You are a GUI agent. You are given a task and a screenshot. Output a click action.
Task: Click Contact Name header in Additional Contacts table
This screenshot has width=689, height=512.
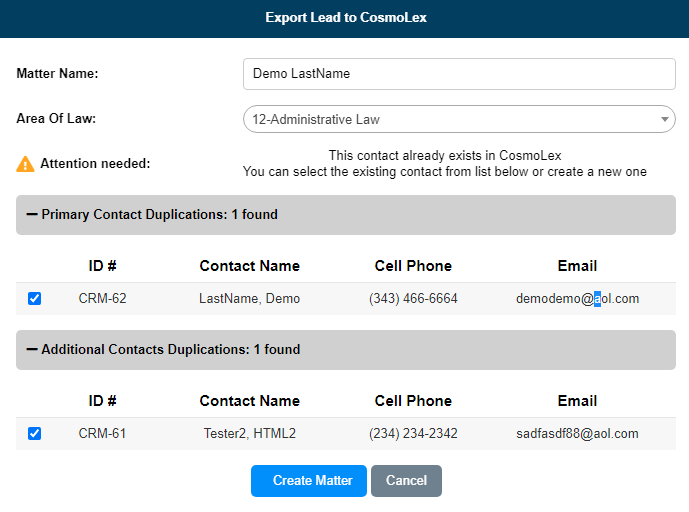pos(250,401)
